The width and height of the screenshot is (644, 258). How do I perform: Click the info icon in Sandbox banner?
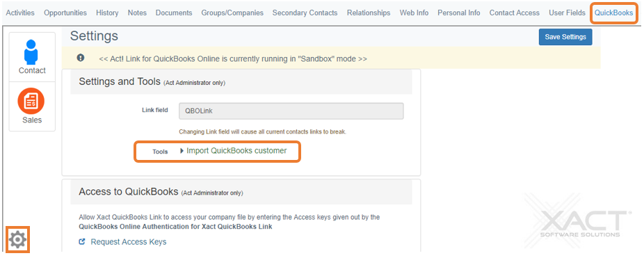click(x=81, y=58)
